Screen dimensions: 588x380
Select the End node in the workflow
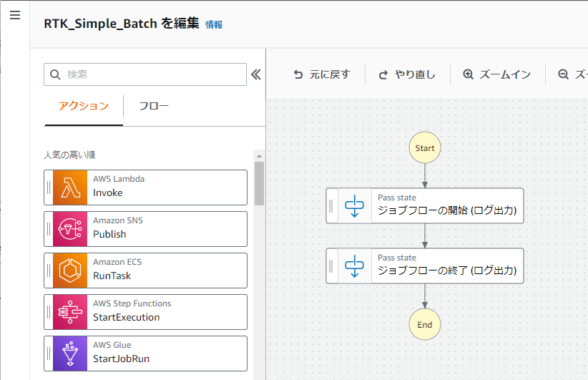tap(424, 324)
